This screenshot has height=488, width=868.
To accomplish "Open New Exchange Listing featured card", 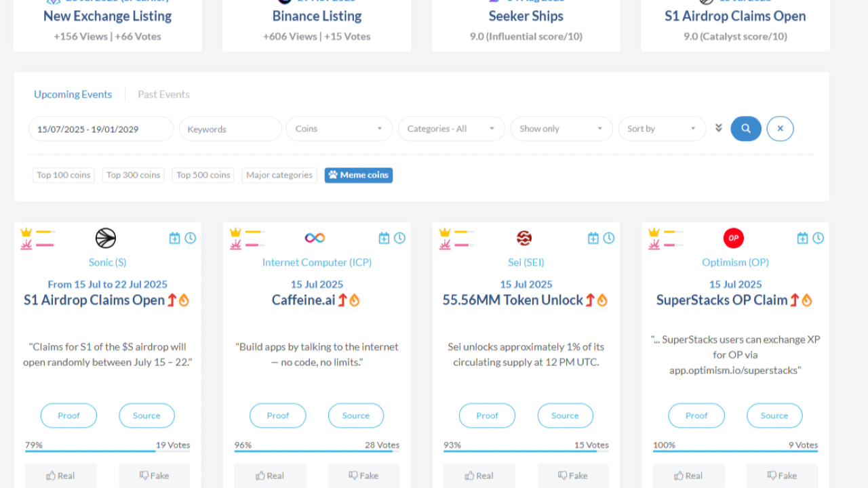I will coord(108,24).
